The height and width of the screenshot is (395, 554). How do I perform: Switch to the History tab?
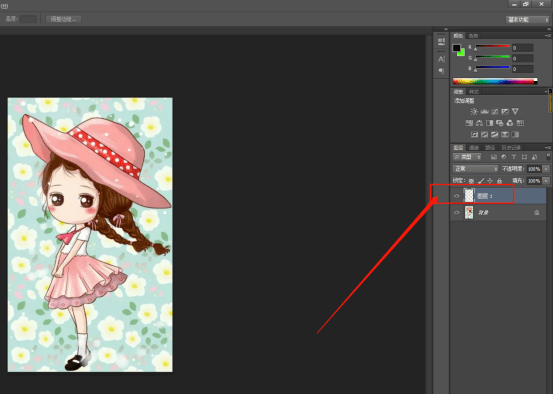pyautogui.click(x=511, y=147)
